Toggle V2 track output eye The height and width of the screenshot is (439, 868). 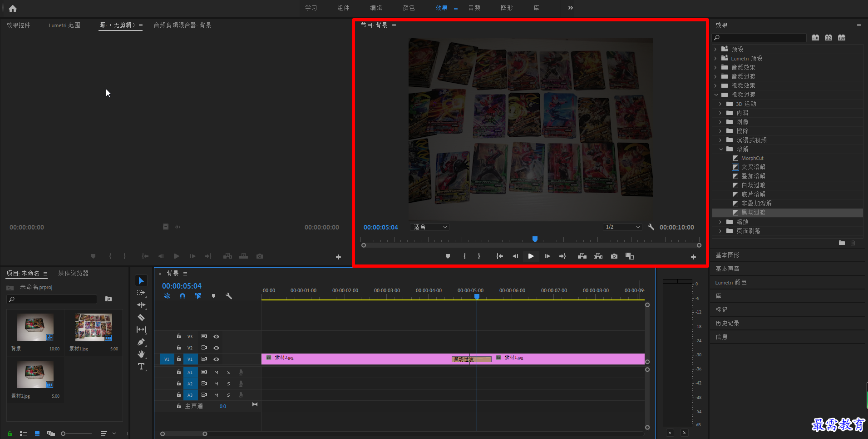point(217,348)
